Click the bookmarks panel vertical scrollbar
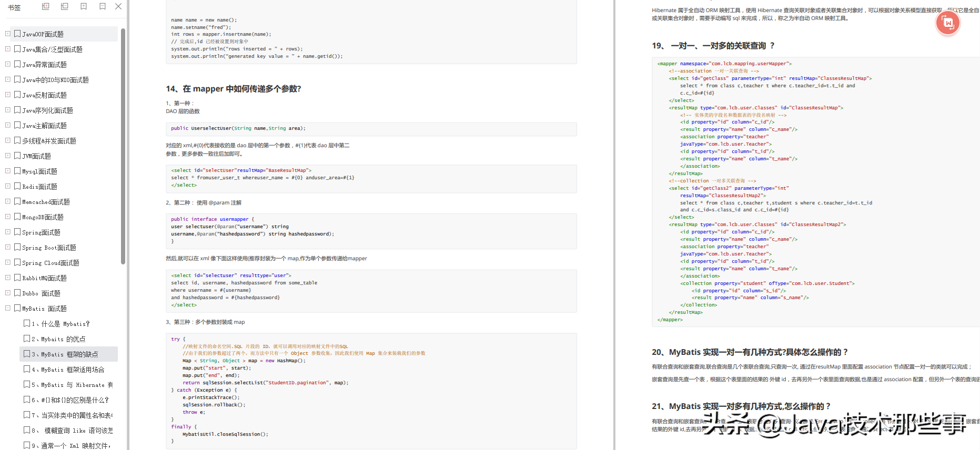This screenshot has width=980, height=450. [x=123, y=146]
